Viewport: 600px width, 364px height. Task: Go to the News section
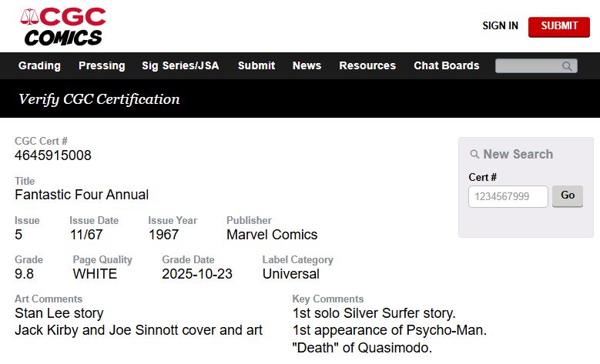click(x=307, y=65)
